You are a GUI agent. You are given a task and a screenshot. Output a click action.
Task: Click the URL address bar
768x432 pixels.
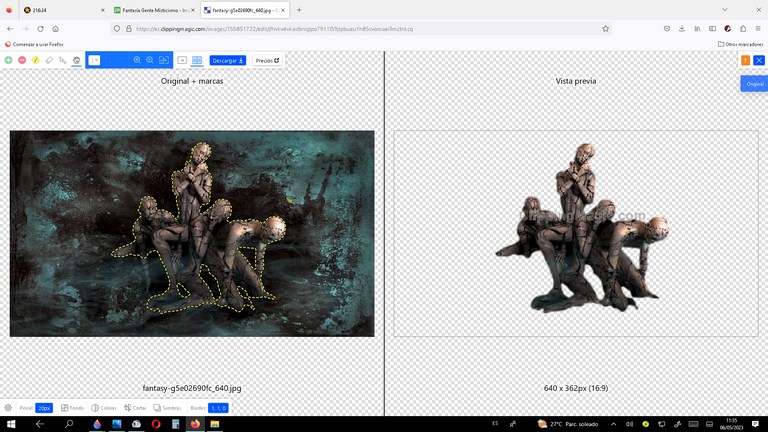pos(362,29)
